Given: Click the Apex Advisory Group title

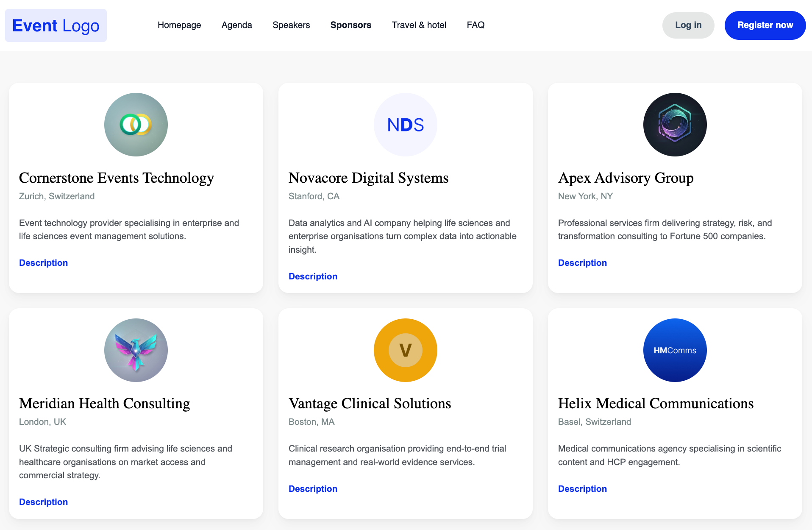Looking at the screenshot, I should (626, 178).
